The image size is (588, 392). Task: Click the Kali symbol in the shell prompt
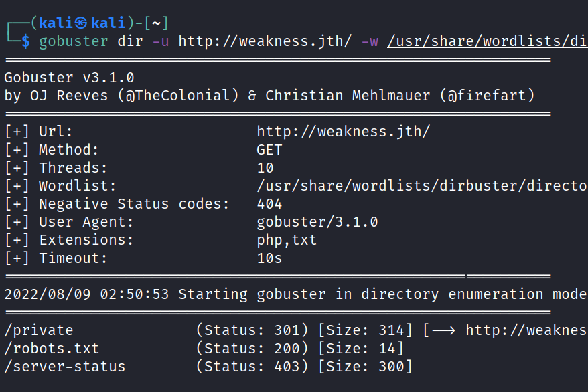pos(82,22)
